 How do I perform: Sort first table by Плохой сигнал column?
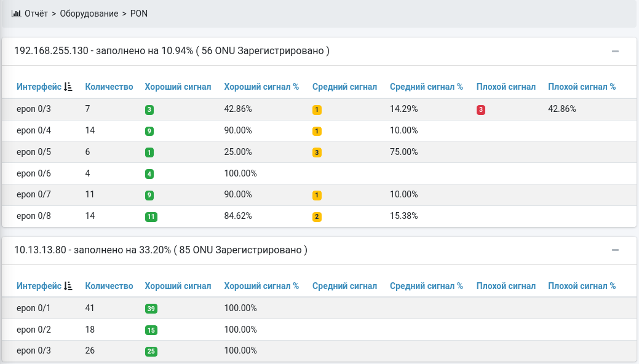click(x=506, y=87)
